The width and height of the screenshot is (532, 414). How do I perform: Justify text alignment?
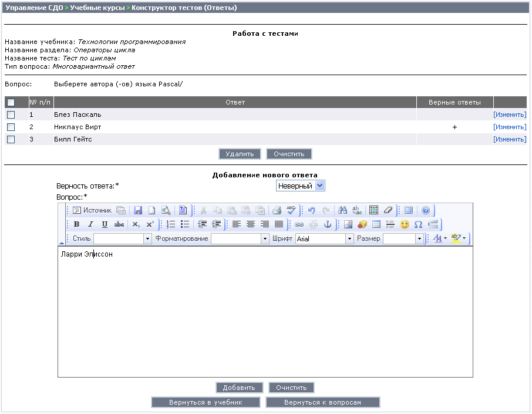pyautogui.click(x=279, y=224)
